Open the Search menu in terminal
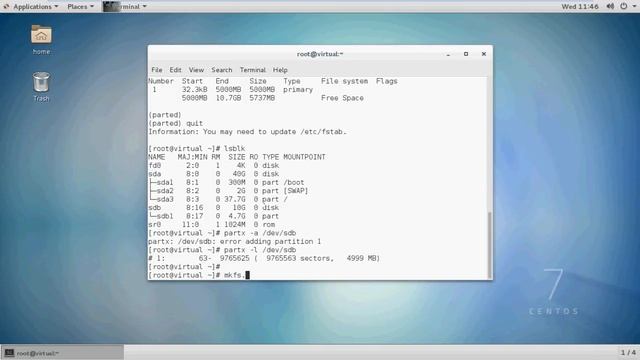 [x=222, y=70]
